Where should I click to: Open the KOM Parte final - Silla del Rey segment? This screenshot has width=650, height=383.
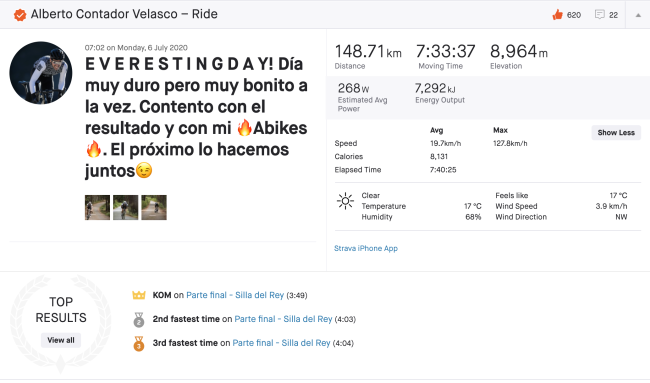235,295
